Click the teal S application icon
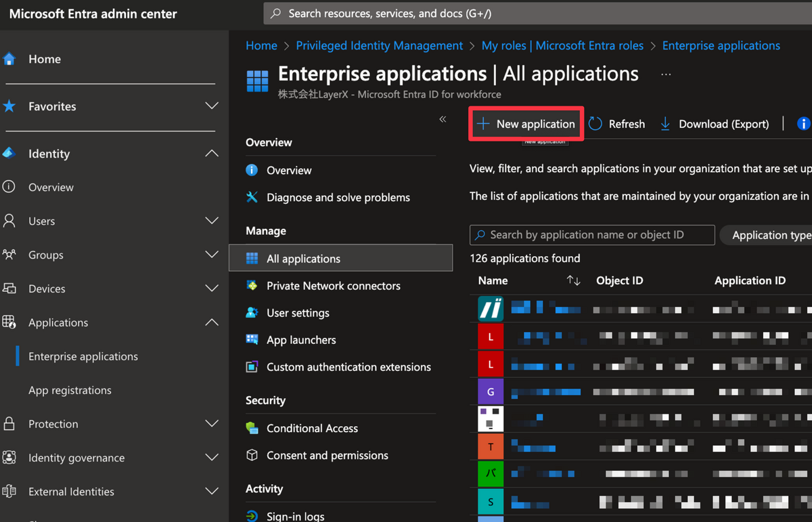The image size is (812, 522). point(491,502)
